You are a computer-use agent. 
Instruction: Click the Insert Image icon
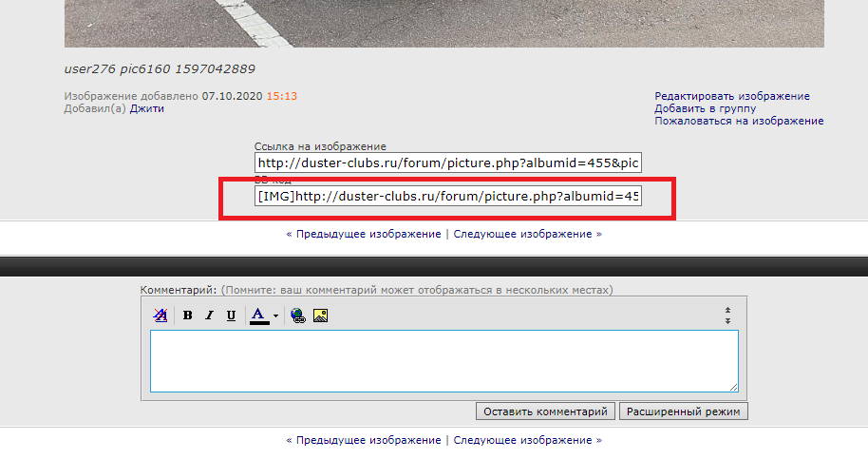pos(321,316)
